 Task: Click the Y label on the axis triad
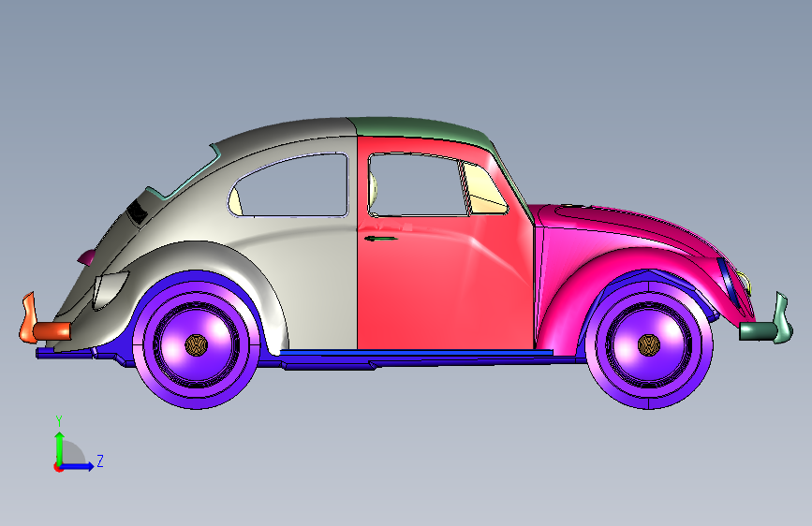click(59, 421)
